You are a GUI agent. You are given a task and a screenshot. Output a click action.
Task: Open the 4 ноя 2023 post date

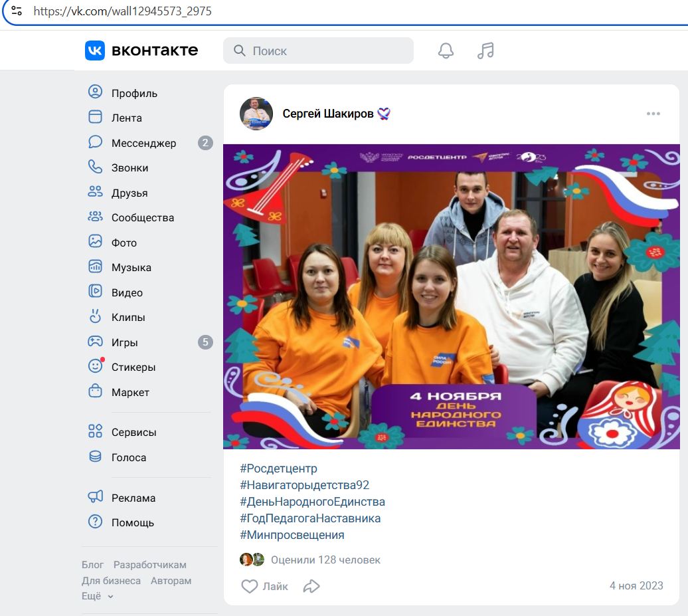point(636,585)
